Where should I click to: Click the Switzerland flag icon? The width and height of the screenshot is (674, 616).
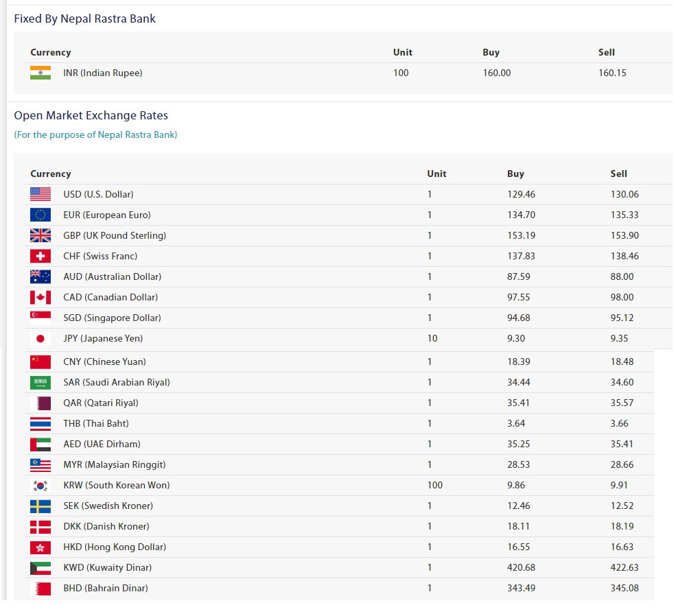pyautogui.click(x=40, y=257)
